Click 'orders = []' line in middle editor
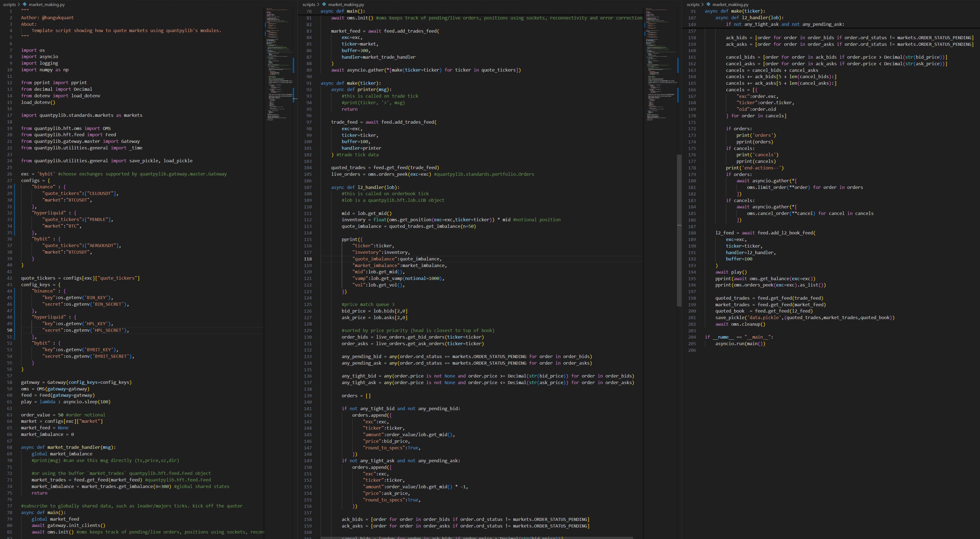The height and width of the screenshot is (539, 980). coord(356,396)
